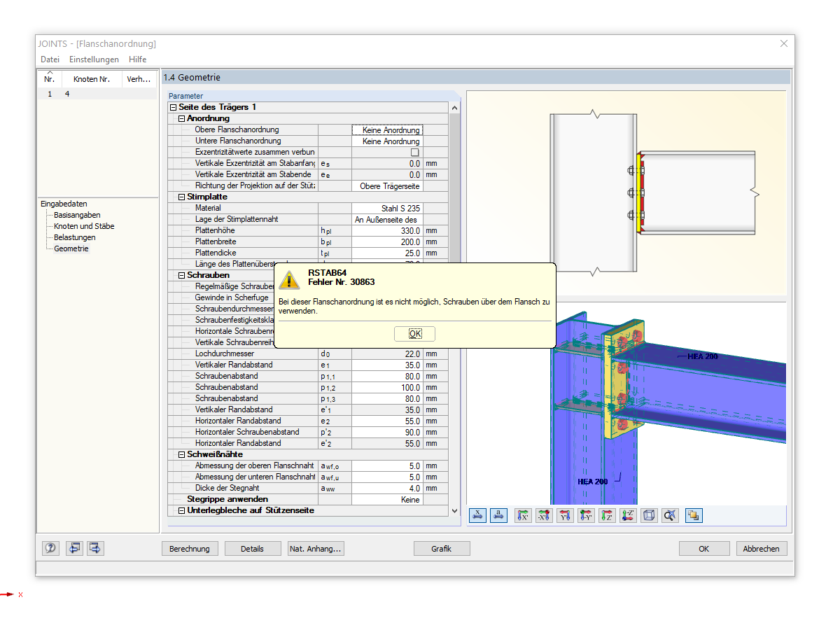840x630 pixels.
Task: Click the Knoten Nr. column header
Action: 92,79
